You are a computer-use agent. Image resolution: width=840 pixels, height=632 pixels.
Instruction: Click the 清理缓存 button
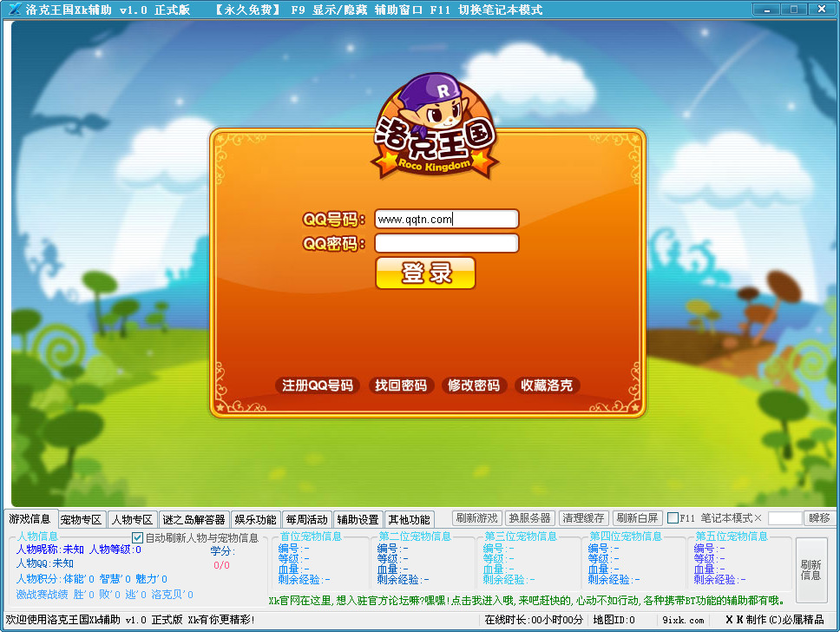583,518
